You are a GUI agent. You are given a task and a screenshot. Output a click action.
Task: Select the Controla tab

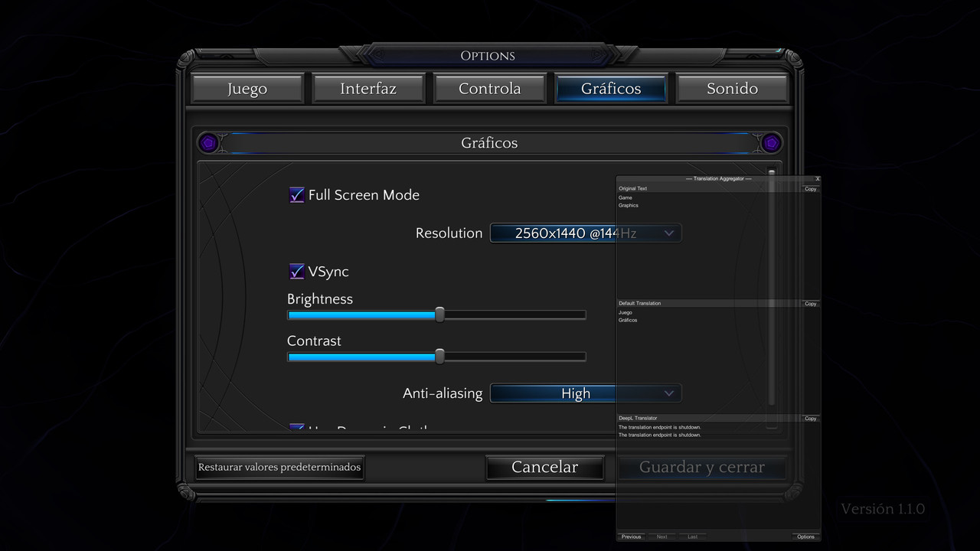point(489,88)
